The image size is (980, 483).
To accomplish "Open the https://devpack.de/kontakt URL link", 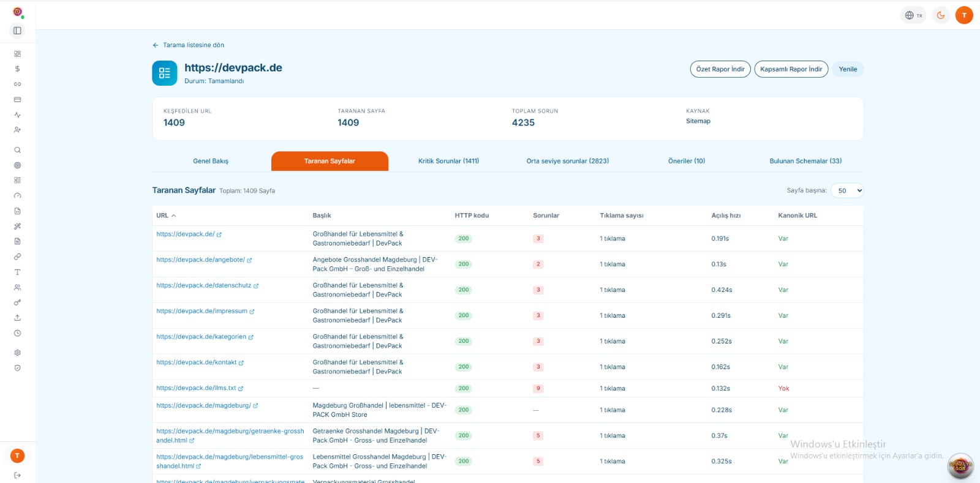I will point(196,362).
